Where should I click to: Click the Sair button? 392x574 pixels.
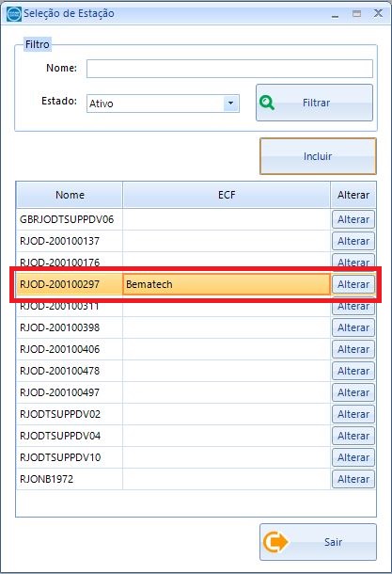tap(318, 542)
